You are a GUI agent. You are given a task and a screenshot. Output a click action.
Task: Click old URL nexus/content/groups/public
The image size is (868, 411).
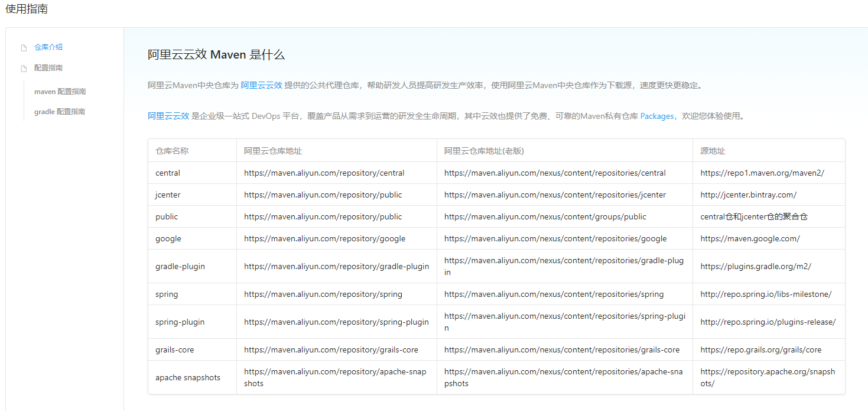tap(545, 217)
